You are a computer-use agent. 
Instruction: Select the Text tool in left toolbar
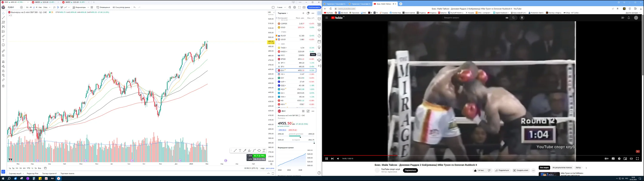[3, 41]
